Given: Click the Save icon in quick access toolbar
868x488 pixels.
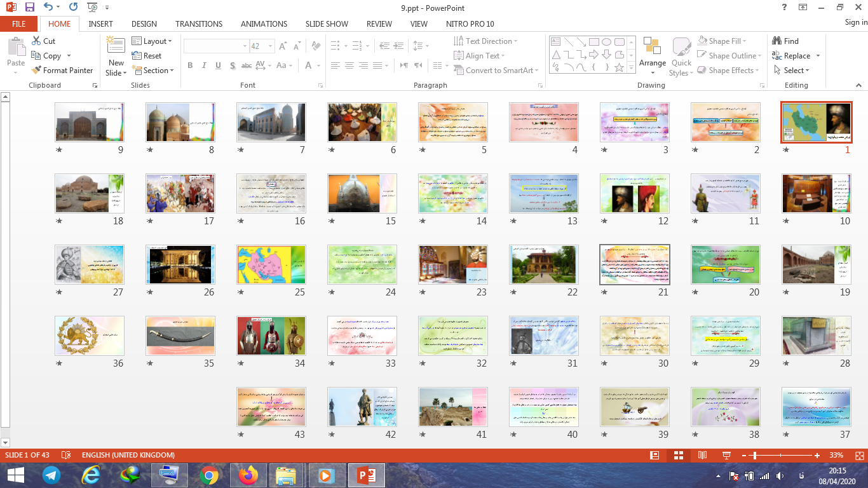Looking at the screenshot, I should (x=30, y=8).
